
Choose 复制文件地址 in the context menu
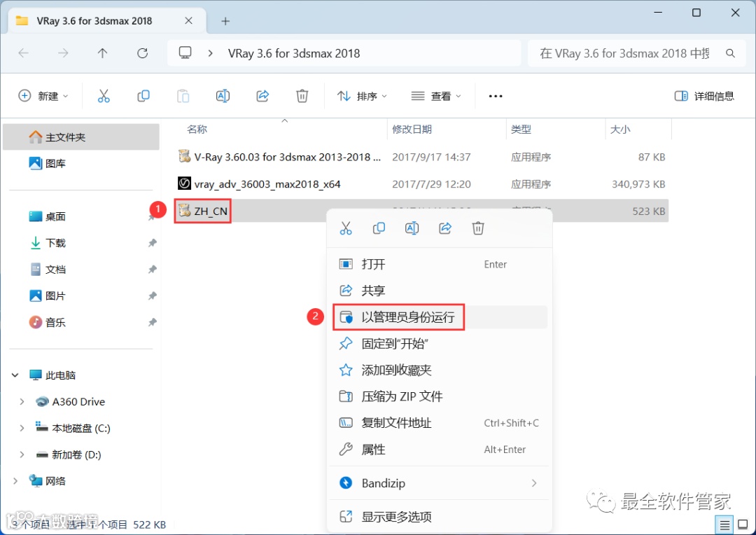coord(439,423)
